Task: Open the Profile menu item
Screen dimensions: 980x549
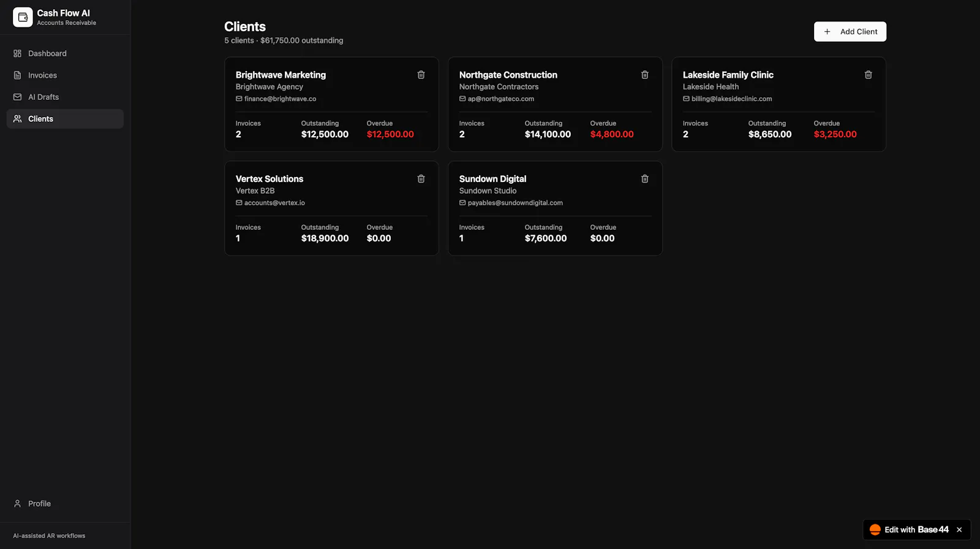Action: pyautogui.click(x=65, y=504)
